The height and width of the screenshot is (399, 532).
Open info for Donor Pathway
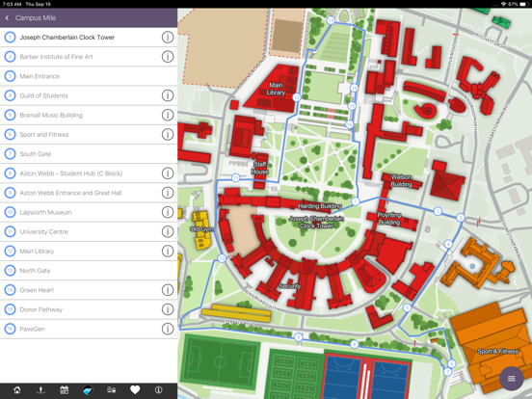click(x=168, y=309)
